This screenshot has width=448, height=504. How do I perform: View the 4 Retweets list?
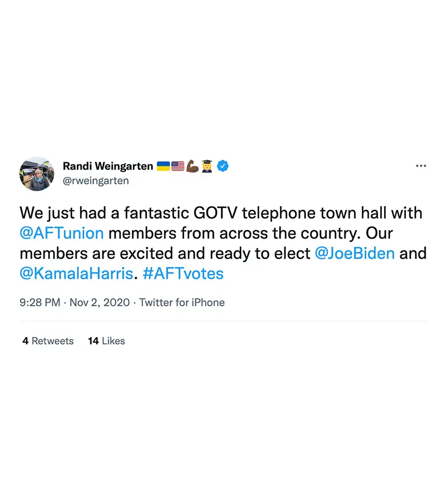click(x=48, y=340)
